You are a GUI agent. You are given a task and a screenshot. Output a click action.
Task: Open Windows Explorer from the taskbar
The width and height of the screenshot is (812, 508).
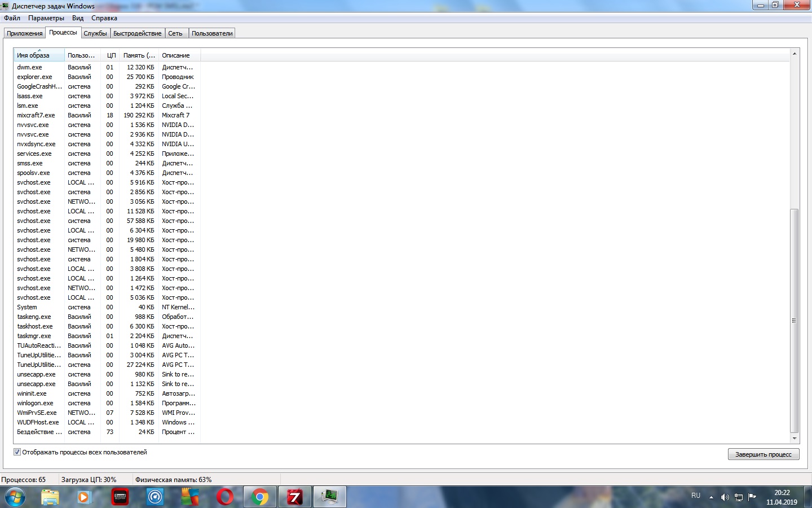pyautogui.click(x=50, y=497)
